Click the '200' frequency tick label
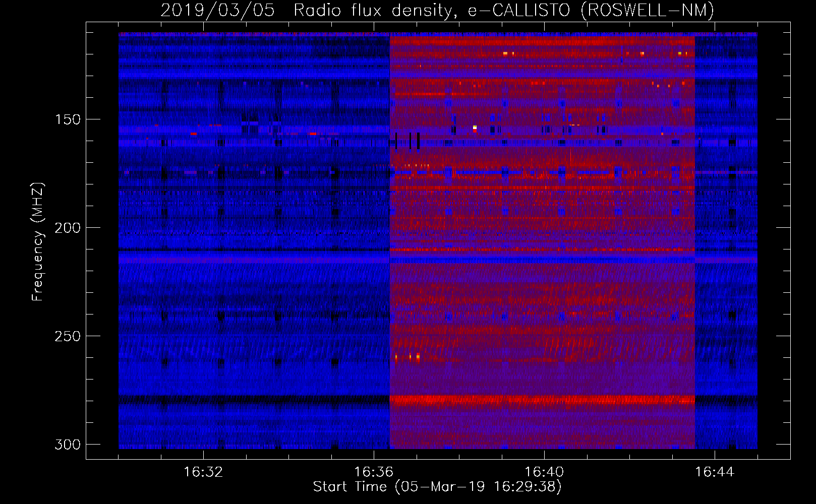Screen dimensions: 816x504 coord(68,228)
